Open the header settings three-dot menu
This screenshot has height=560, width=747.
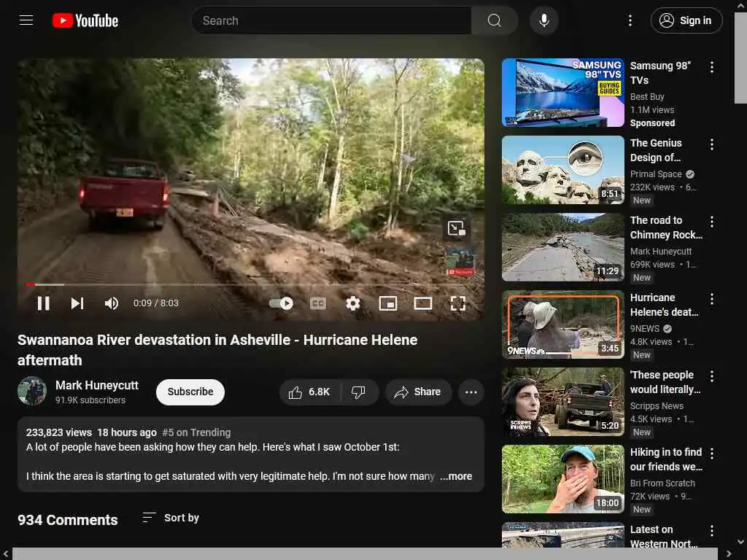tap(630, 20)
